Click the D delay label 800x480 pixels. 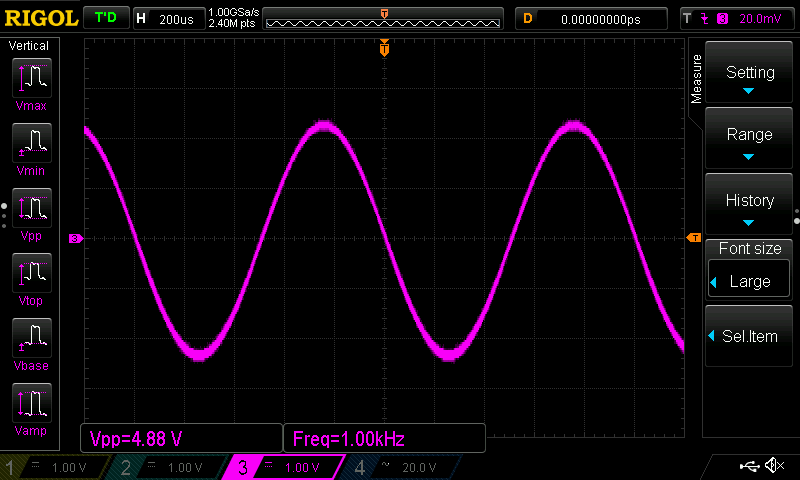tap(528, 18)
